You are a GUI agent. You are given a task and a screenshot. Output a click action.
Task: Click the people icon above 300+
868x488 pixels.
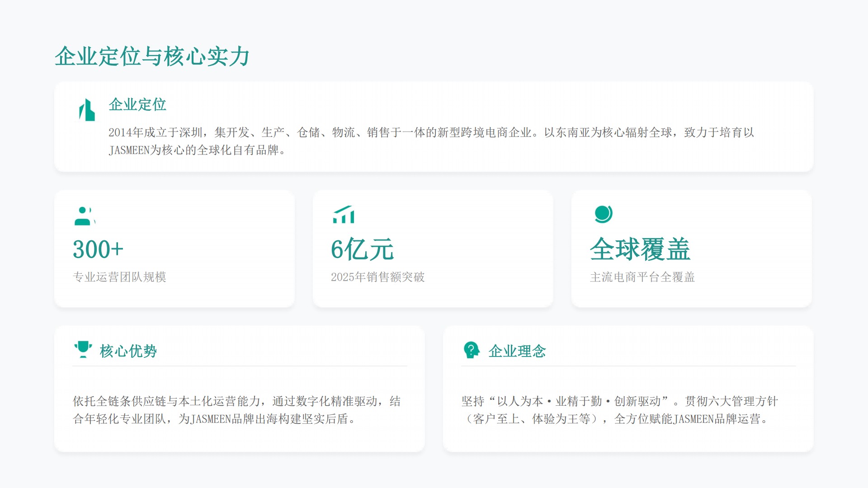click(x=85, y=216)
